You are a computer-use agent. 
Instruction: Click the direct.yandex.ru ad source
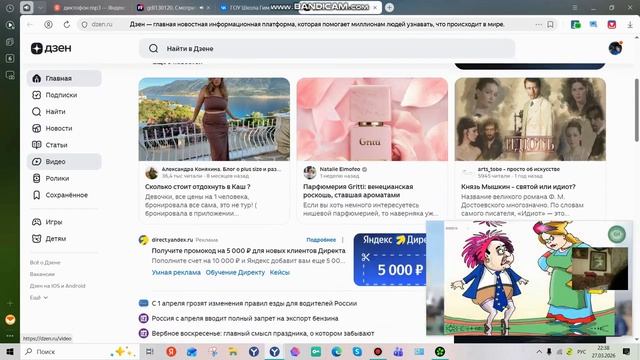pyautogui.click(x=172, y=240)
